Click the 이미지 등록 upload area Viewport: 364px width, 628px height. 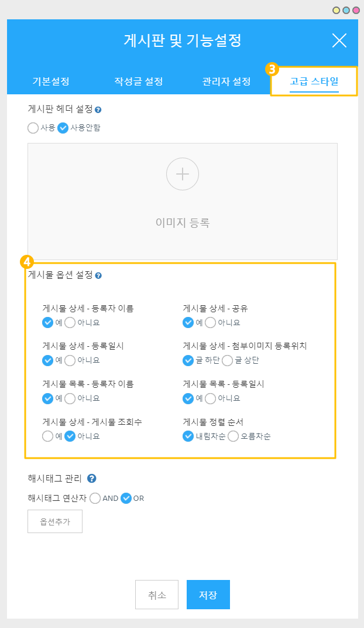point(183,223)
